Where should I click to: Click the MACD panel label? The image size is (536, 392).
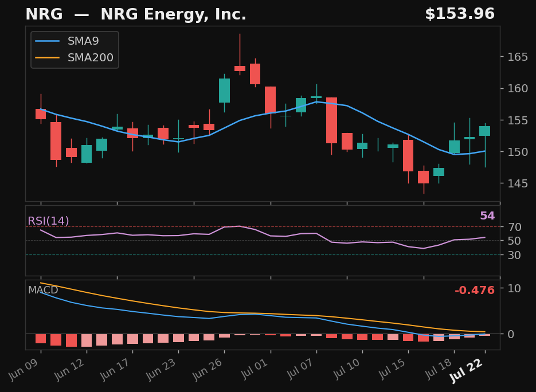[x=43, y=290]
